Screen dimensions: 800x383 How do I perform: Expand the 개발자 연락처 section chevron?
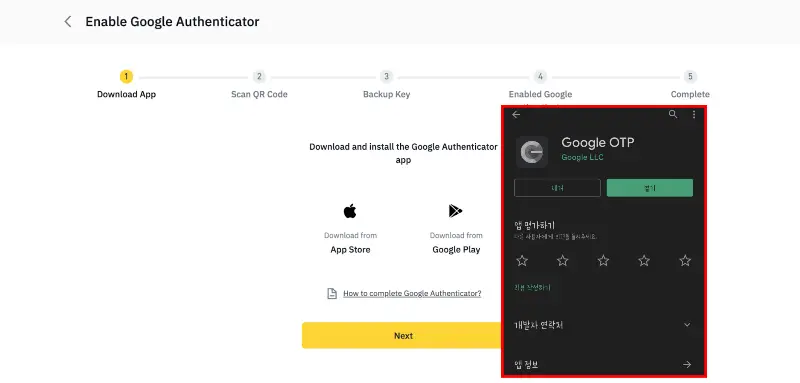click(x=687, y=325)
